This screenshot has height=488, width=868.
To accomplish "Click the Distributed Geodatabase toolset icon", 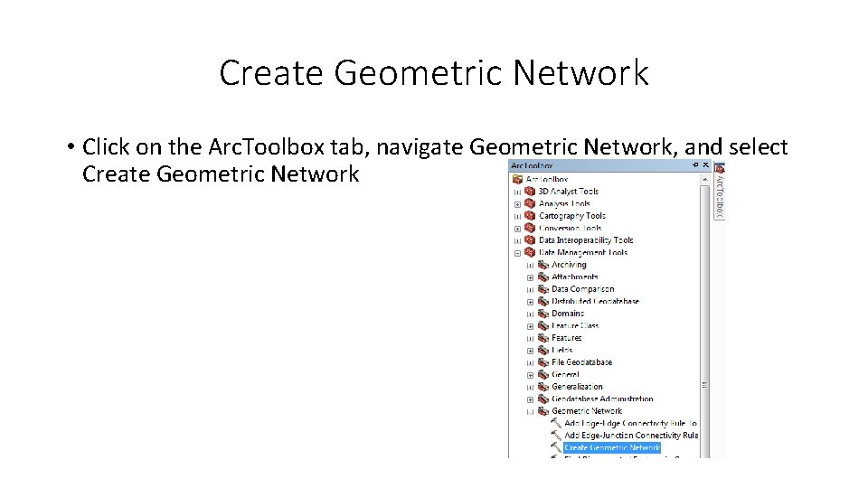I will pyautogui.click(x=543, y=302).
